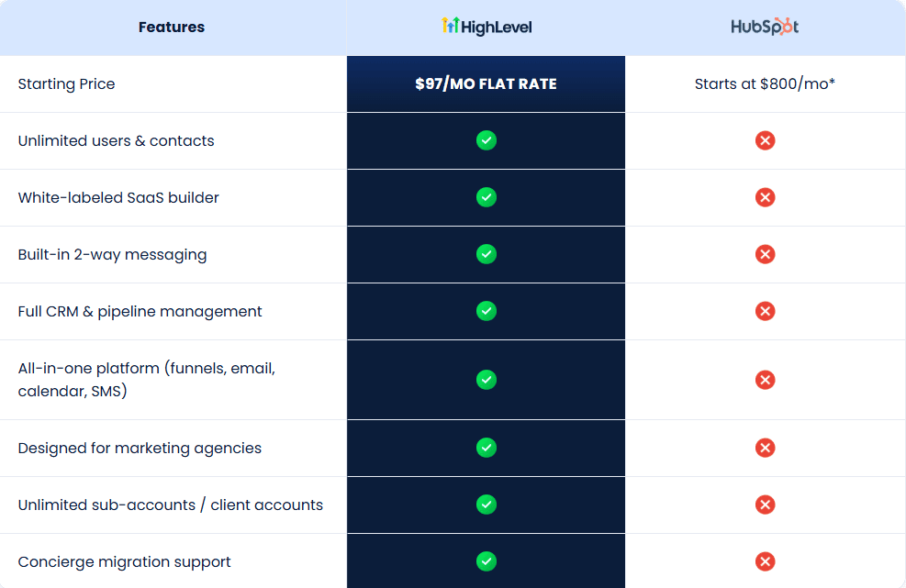Toggle the checkmark for Full CRM & pipeline management
This screenshot has height=588, width=906.
click(486, 311)
